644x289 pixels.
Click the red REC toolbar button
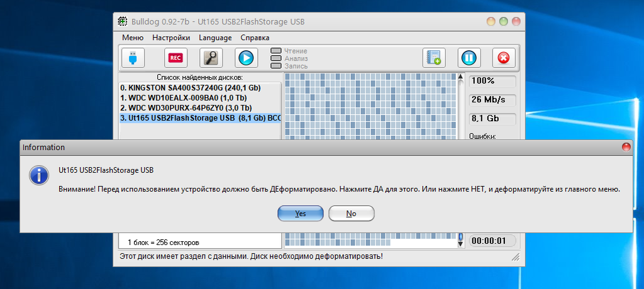[176, 58]
